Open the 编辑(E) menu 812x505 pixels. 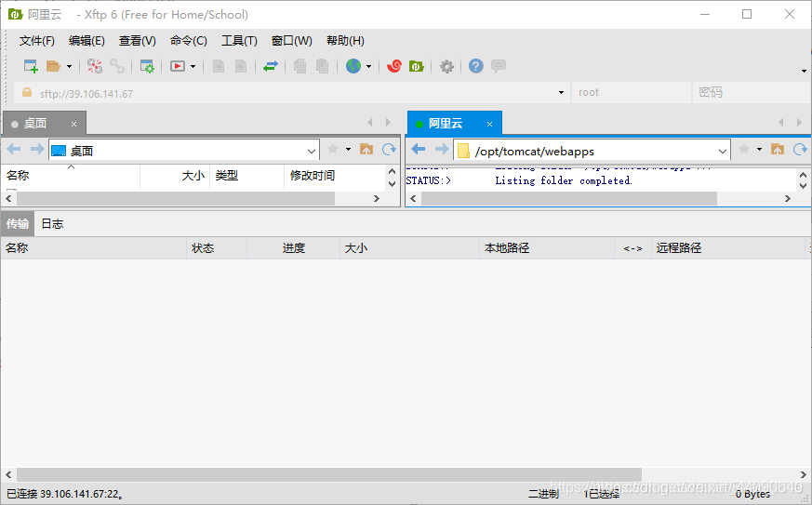tap(87, 41)
